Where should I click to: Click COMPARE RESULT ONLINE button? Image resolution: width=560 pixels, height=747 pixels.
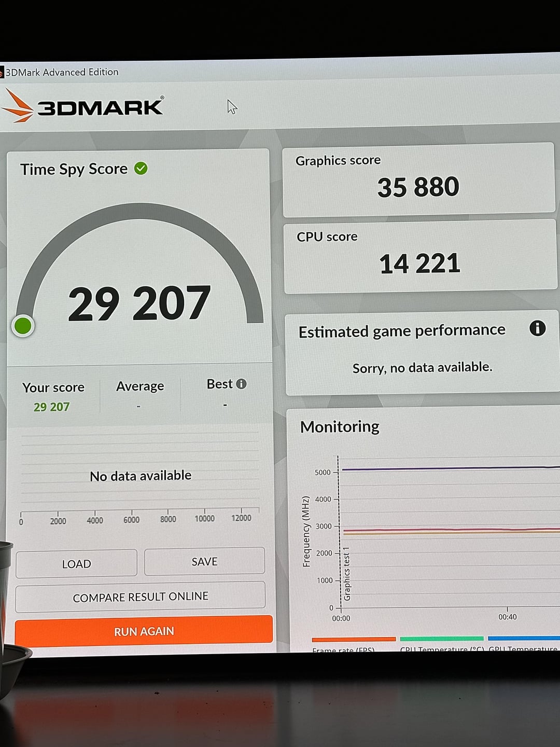tap(141, 597)
